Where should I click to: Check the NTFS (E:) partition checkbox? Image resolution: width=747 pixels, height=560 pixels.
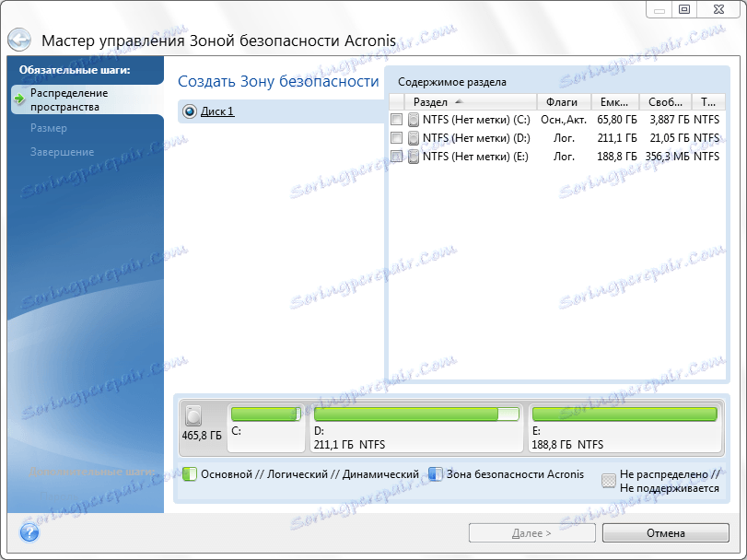point(396,157)
